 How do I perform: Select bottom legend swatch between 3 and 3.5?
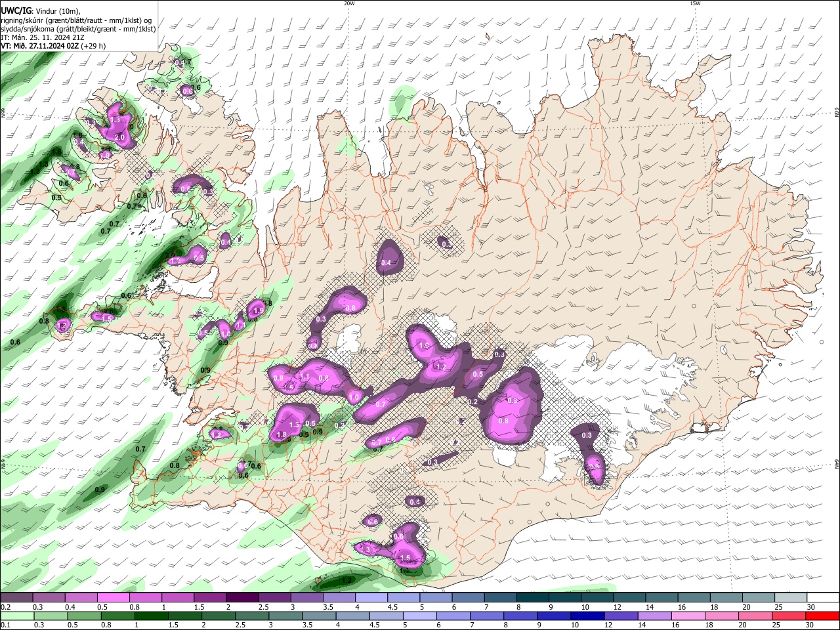tap(285, 616)
